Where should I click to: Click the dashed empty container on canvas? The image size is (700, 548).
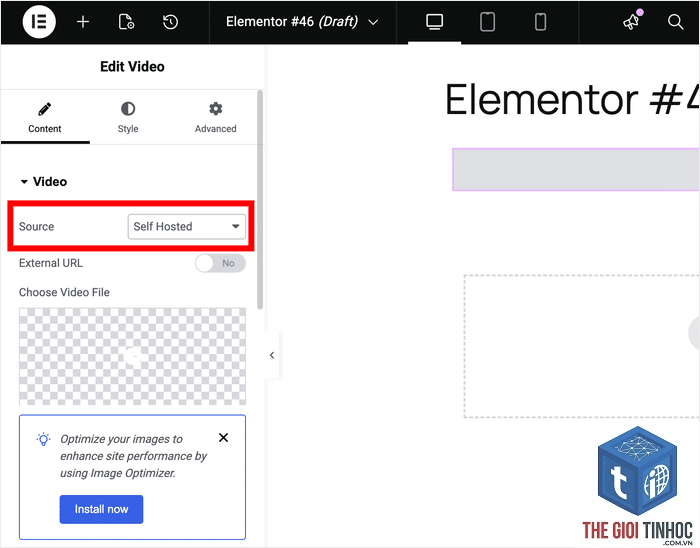[581, 346]
